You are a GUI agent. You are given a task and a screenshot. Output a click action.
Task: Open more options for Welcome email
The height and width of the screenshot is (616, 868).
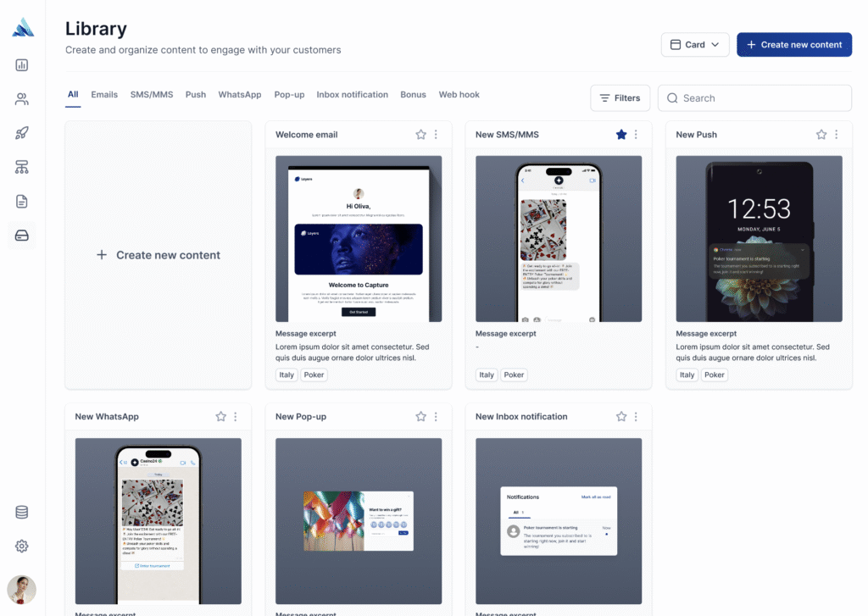coord(437,135)
